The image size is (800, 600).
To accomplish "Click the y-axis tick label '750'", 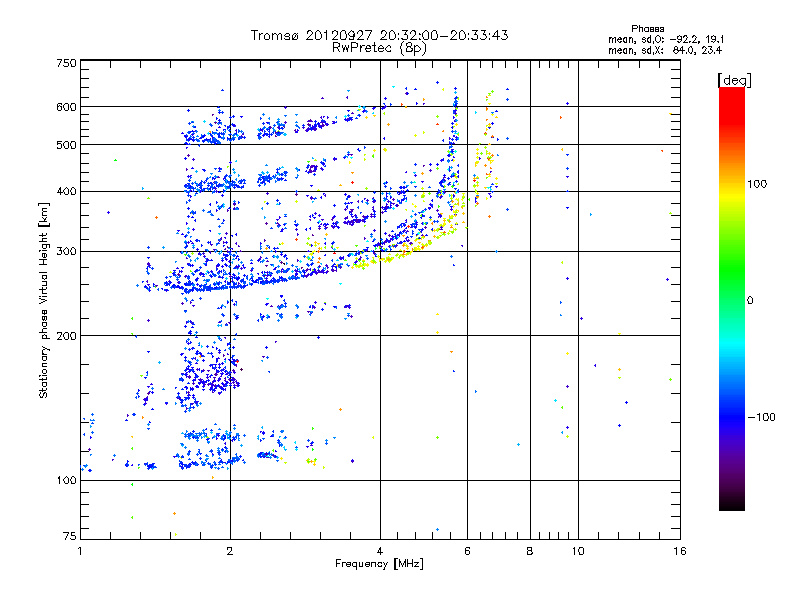I will 66,63.
